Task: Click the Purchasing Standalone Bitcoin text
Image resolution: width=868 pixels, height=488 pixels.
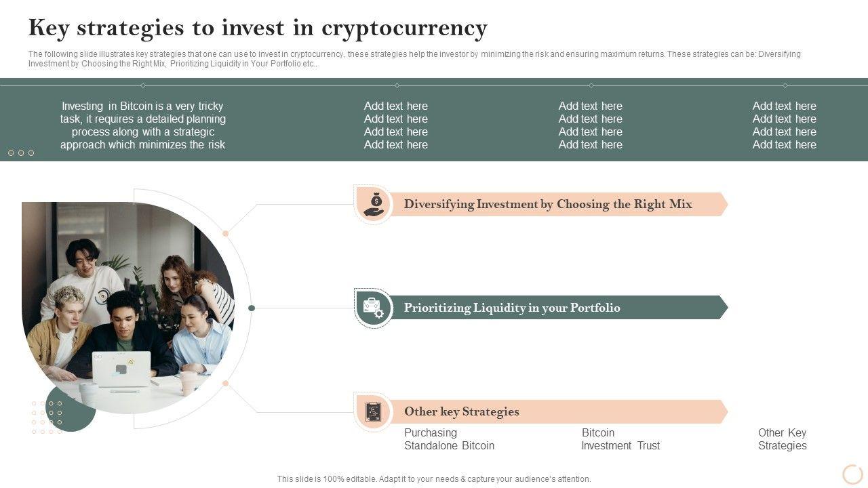Action: coord(449,439)
